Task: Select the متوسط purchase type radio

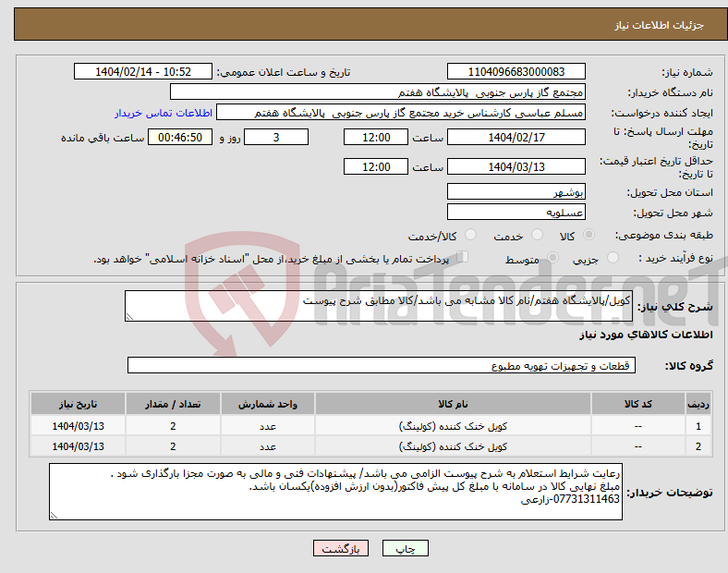Action: point(552,258)
